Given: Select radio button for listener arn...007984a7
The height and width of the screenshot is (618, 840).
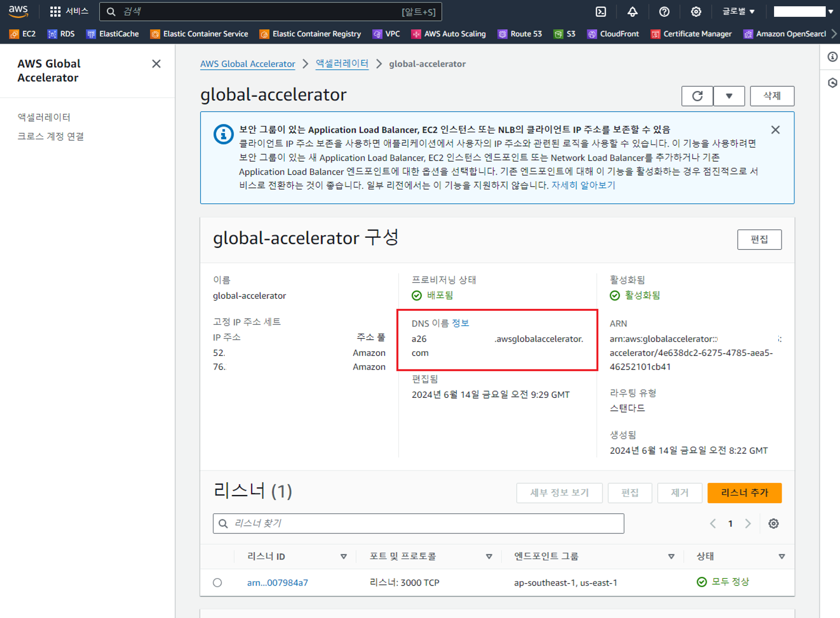Looking at the screenshot, I should 217,583.
